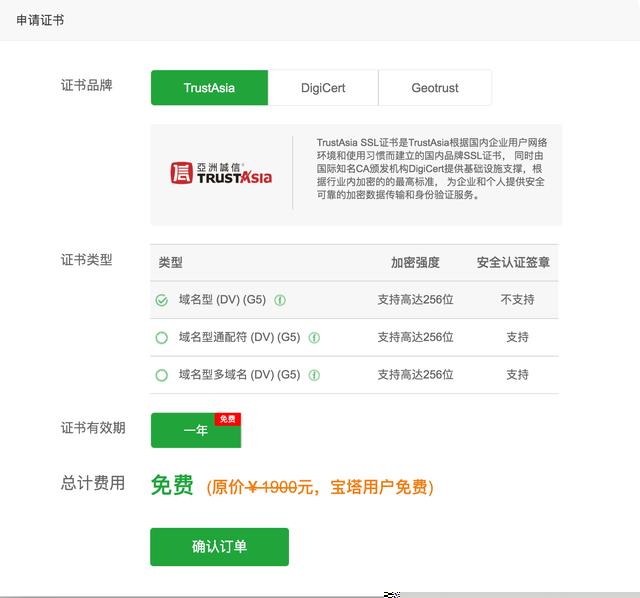640x598 pixels.
Task: Click the 证书有效期 label
Action: click(x=93, y=428)
